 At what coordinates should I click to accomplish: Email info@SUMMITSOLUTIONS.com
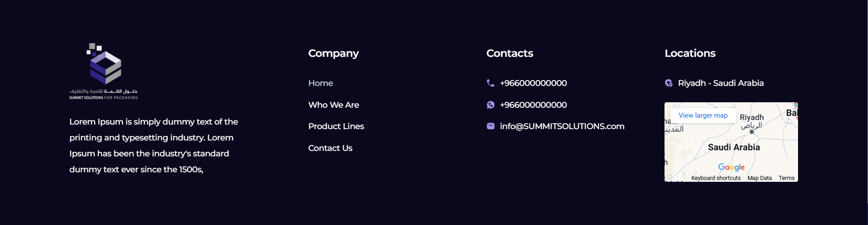(562, 126)
